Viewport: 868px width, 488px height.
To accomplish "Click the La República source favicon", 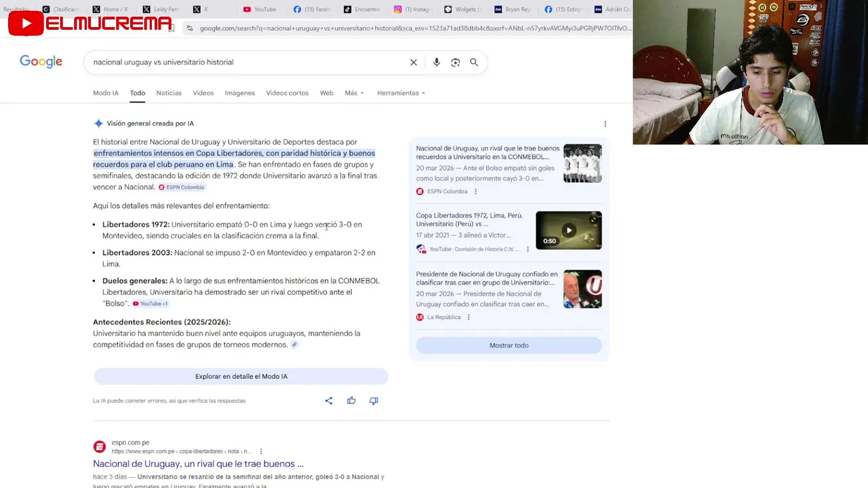I will click(x=420, y=317).
